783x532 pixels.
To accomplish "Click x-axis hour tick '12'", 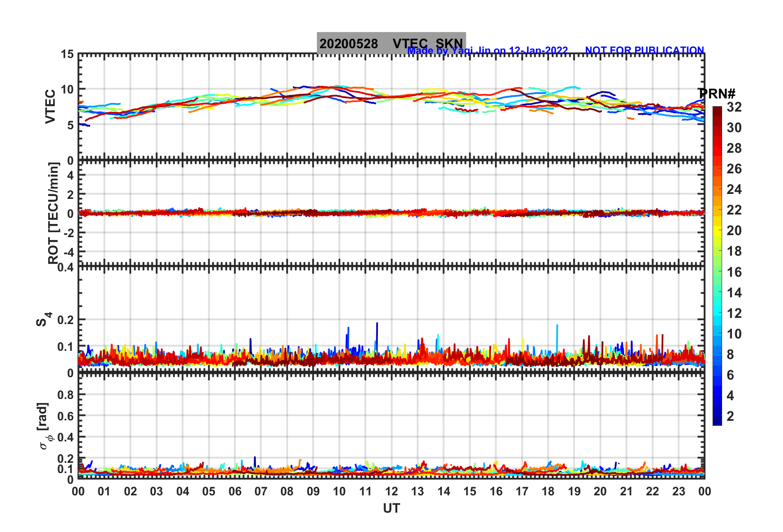I will pyautogui.click(x=391, y=491).
